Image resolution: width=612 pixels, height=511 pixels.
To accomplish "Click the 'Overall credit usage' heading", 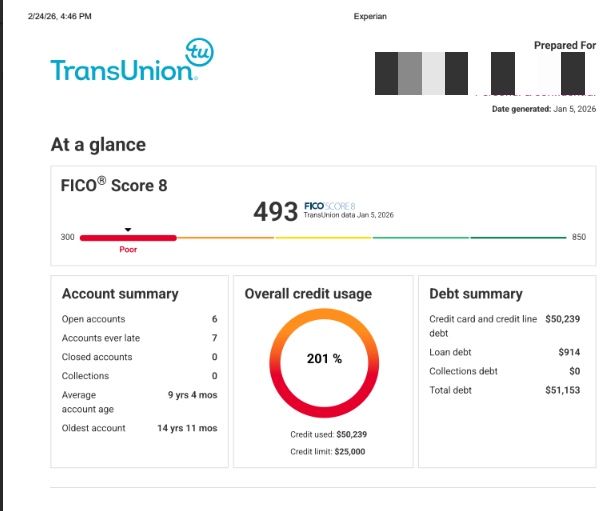I will point(308,294).
